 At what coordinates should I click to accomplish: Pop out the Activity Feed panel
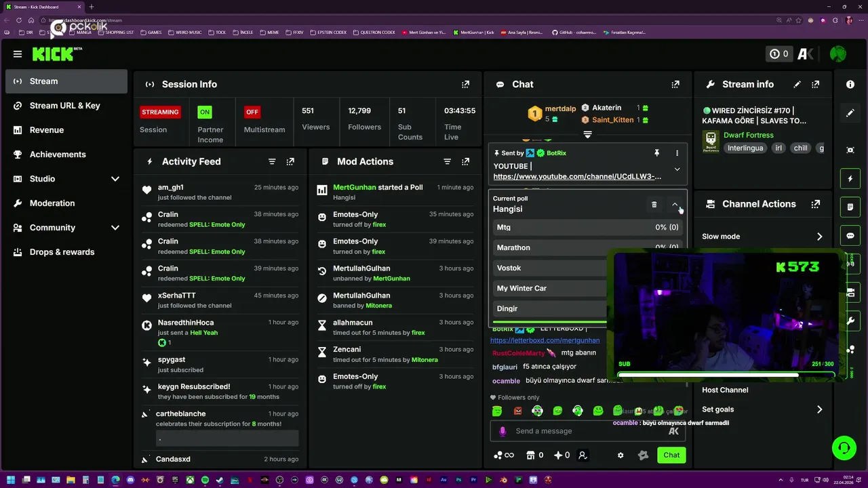point(290,161)
